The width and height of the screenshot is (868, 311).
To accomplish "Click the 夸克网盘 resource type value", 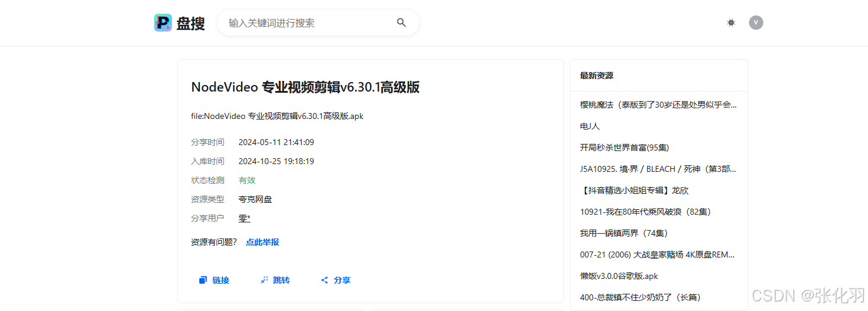I will click(x=255, y=199).
